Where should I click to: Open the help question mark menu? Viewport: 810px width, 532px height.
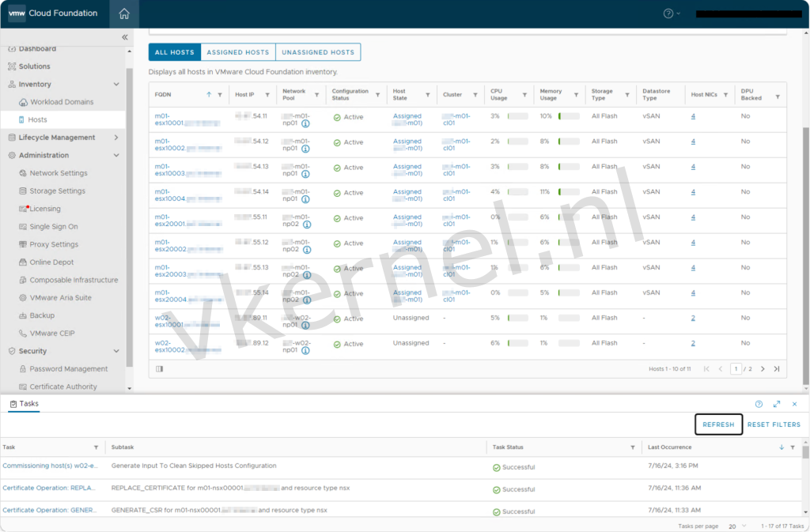668,13
